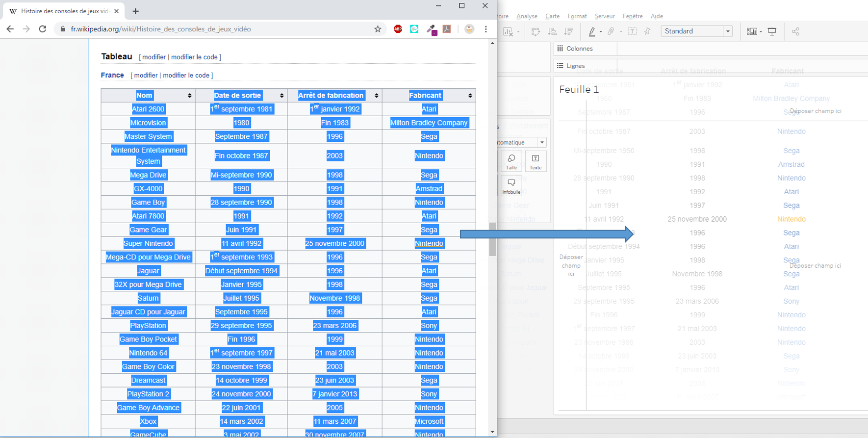Open Tableau Show Me cards icon
Image resolution: width=868 pixels, height=438 pixels.
(751, 31)
